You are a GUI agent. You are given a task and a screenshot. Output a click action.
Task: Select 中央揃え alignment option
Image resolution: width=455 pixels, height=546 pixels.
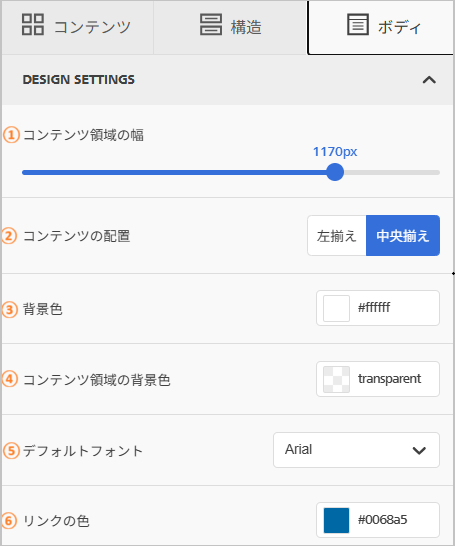pos(403,236)
